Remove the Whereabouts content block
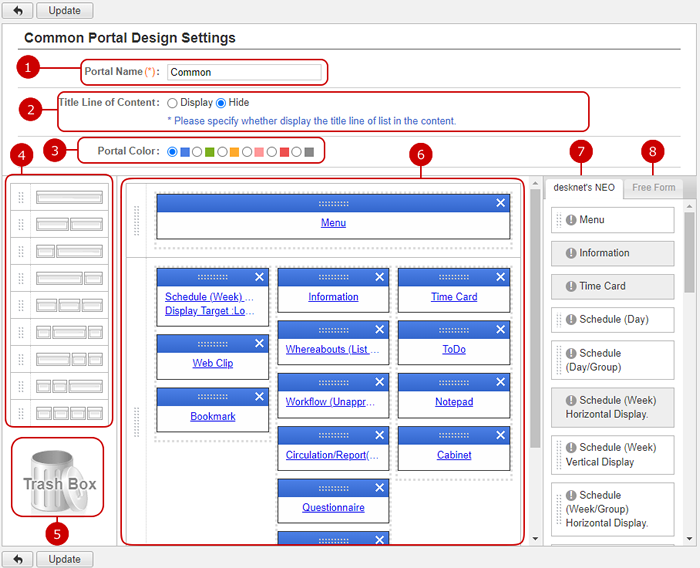The image size is (700, 568). click(380, 330)
